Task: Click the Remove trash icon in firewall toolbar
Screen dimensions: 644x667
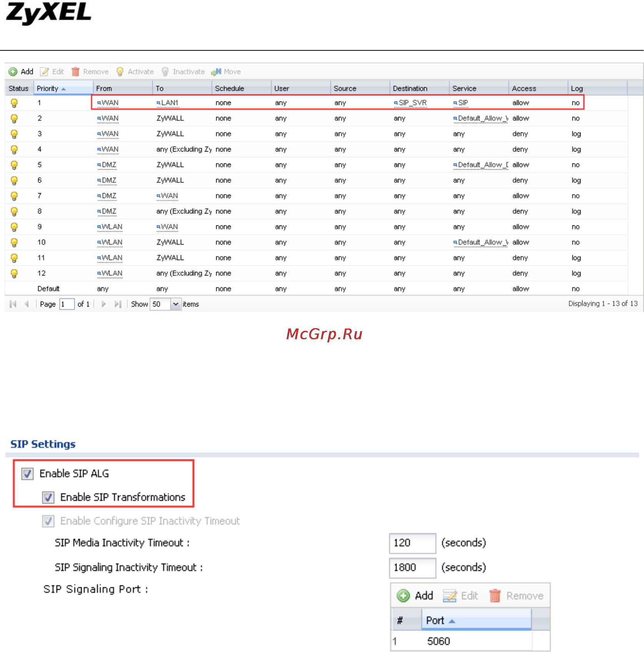Action: coord(75,72)
